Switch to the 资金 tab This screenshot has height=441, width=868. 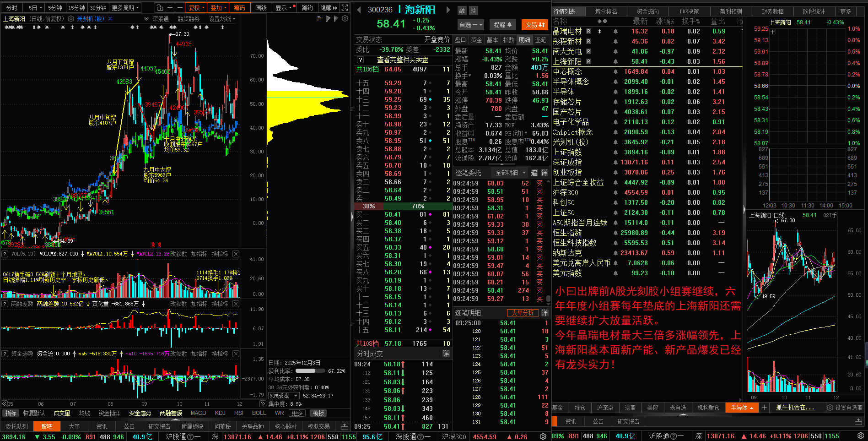(x=476, y=40)
